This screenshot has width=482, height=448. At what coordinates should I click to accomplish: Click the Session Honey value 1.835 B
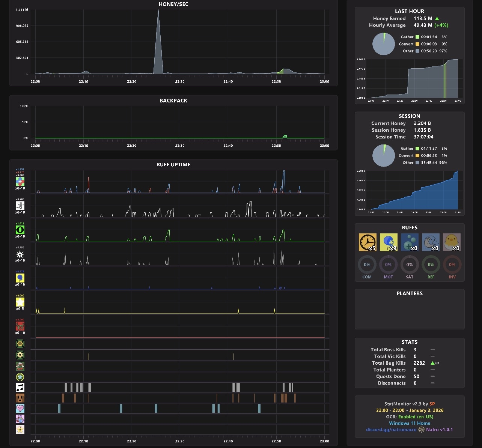(422, 130)
